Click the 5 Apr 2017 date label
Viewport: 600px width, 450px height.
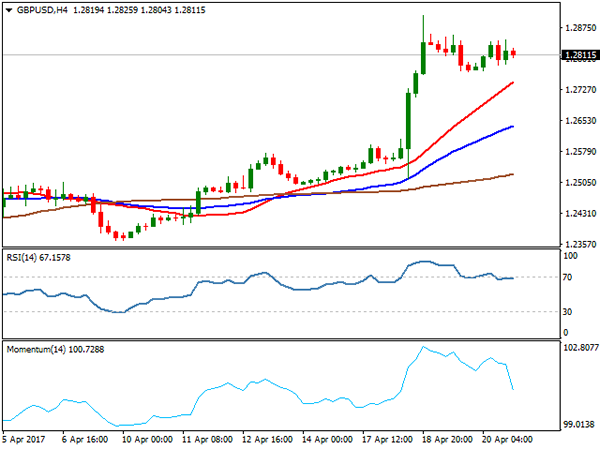[x=24, y=439]
